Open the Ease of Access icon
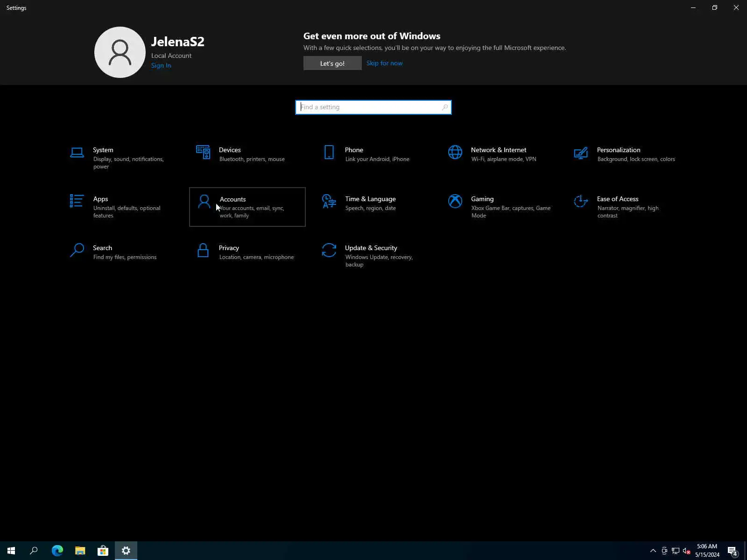747x560 pixels. pyautogui.click(x=581, y=201)
